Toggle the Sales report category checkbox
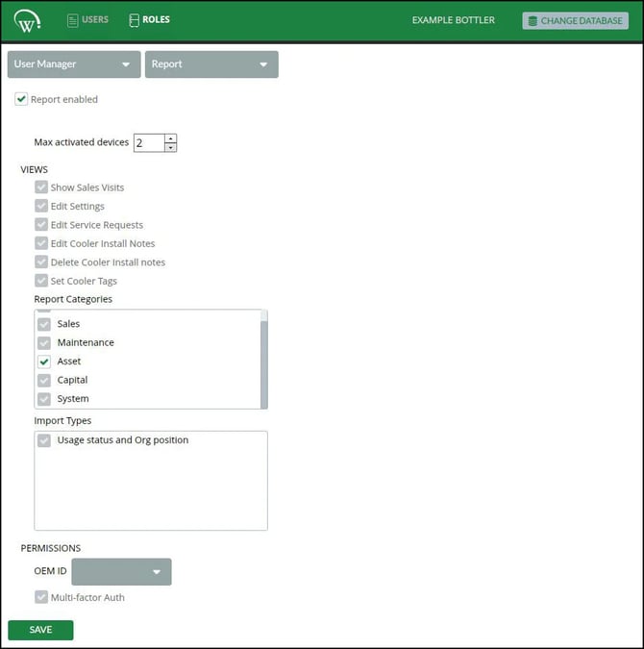Viewport: 644px width, 649px height. 44,324
